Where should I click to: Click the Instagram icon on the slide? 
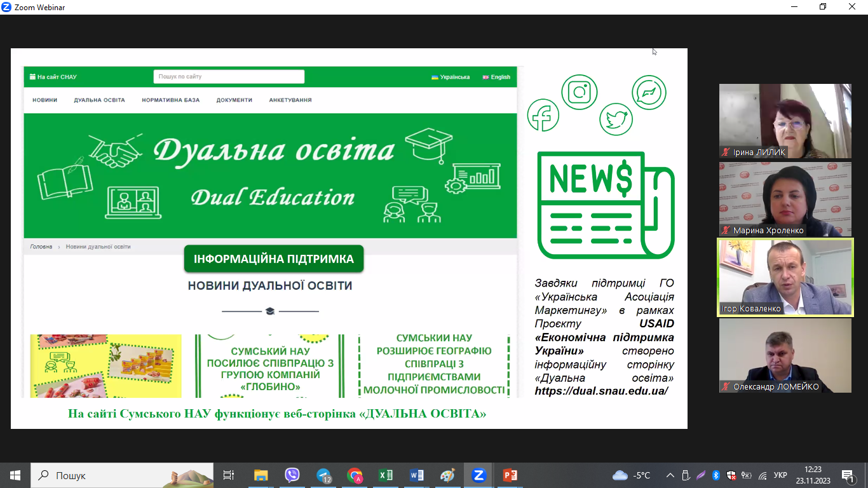tap(580, 92)
